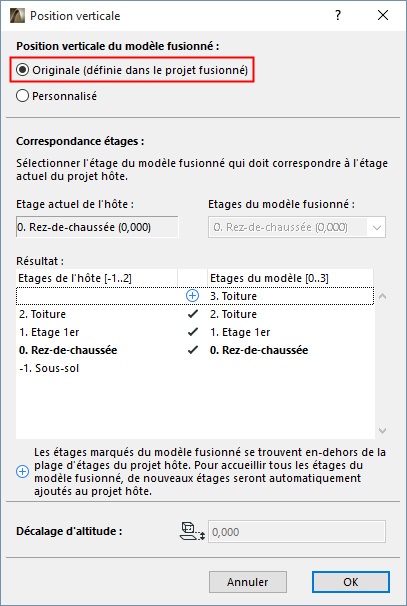Click the blue plus icon in explanatory note
The width and height of the screenshot is (407, 606).
tap(22, 472)
